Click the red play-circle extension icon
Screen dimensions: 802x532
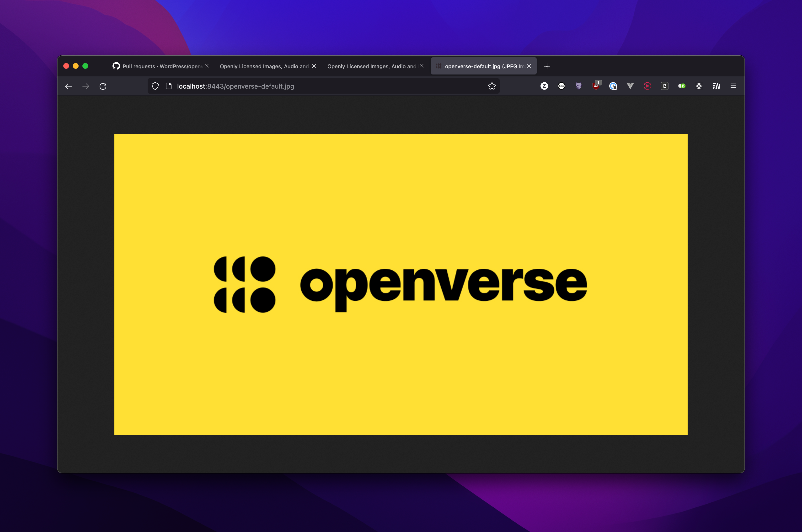click(647, 86)
